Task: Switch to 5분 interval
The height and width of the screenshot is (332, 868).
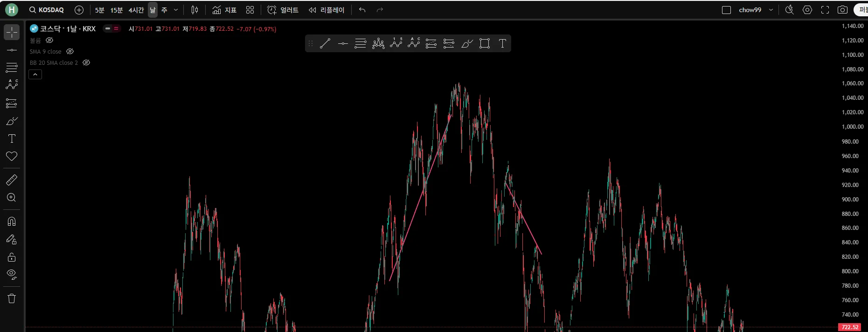Action: [x=100, y=10]
